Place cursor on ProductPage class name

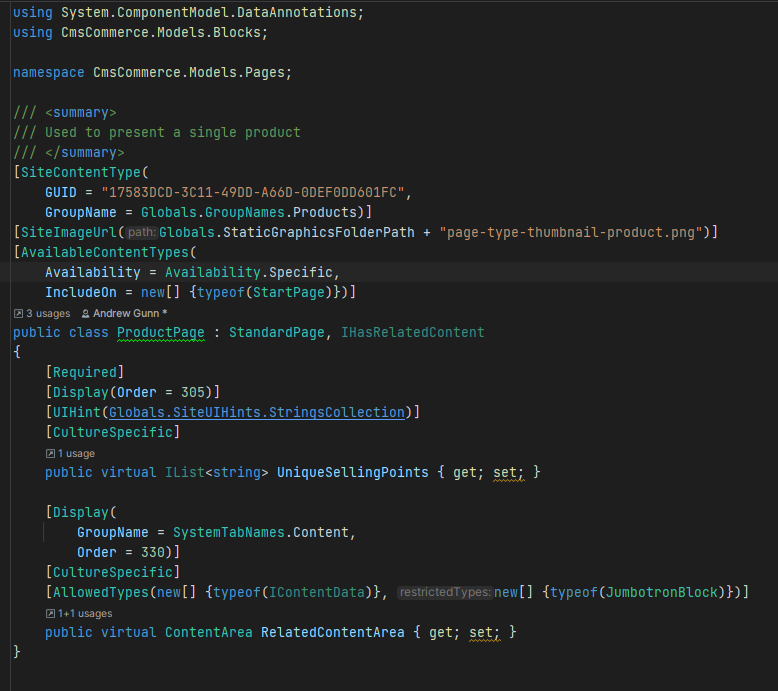(x=160, y=332)
